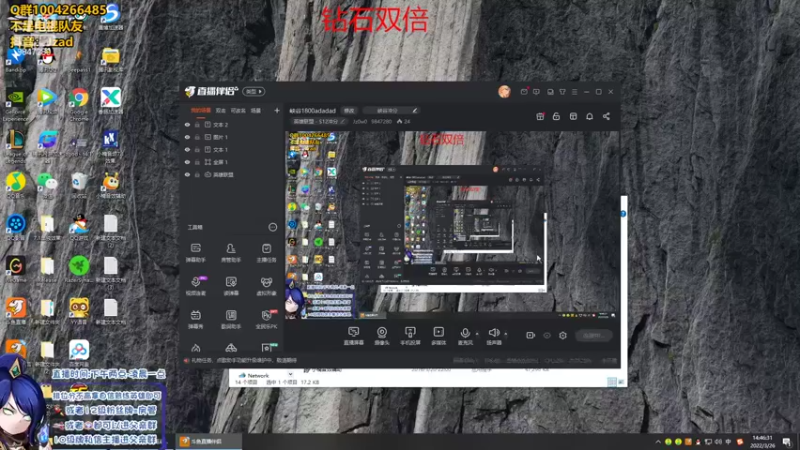Image resolution: width=800 pixels, height=450 pixels.
Task: Select the 图片 1 source row
Action: [x=232, y=137]
